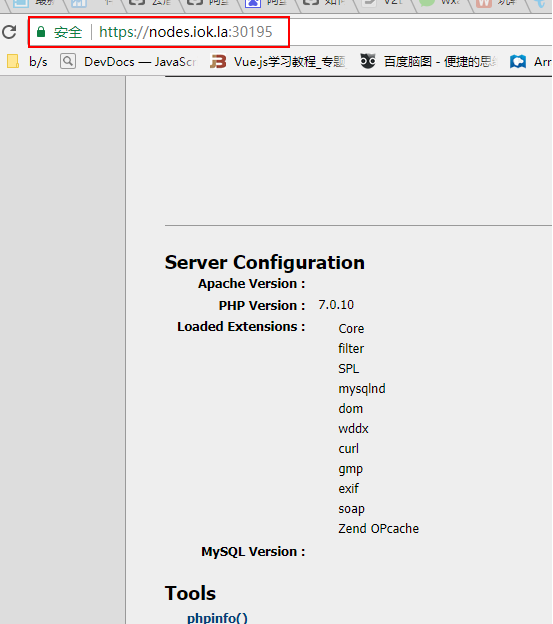Screen dimensions: 553x624
Task: Click the mysqlnd extension entry
Action: (362, 389)
